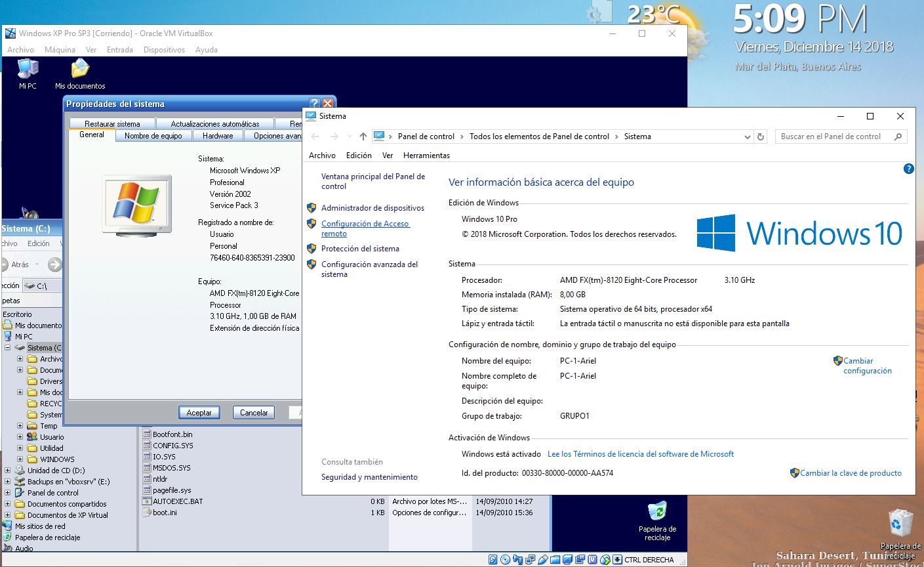This screenshot has height=567, width=924.
Task: Click Cambiar configuración link
Action: [x=867, y=366]
